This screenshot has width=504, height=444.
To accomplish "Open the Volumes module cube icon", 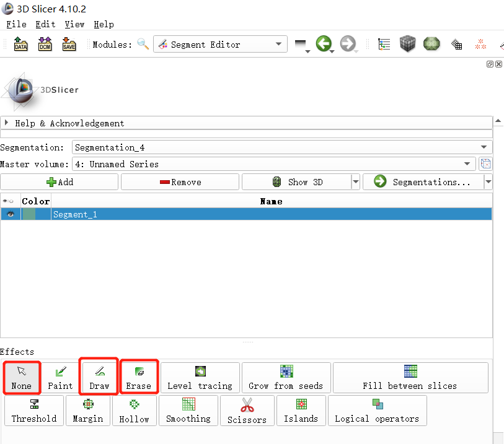I will point(407,44).
